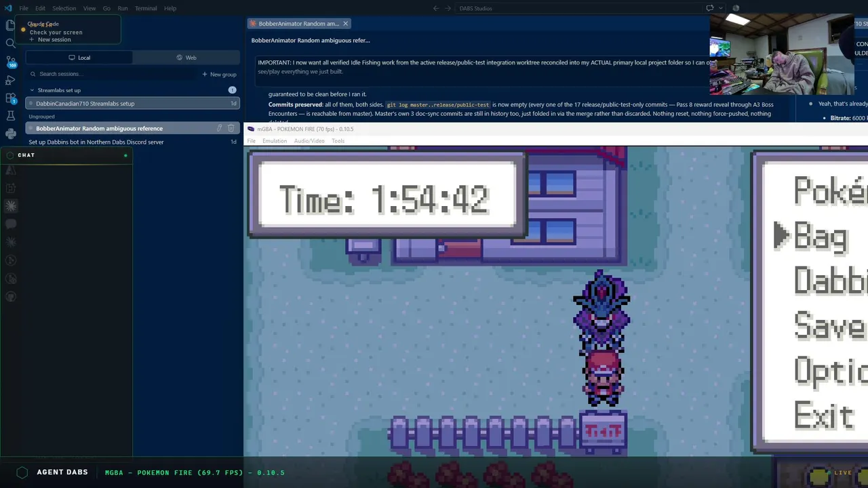Select the BobberAnimator Random am... editor tab

pos(298,24)
